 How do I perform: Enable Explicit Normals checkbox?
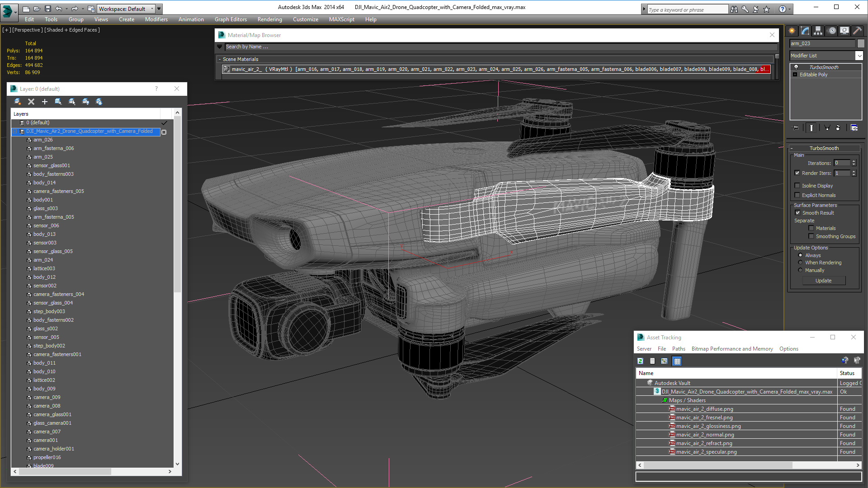pos(797,195)
